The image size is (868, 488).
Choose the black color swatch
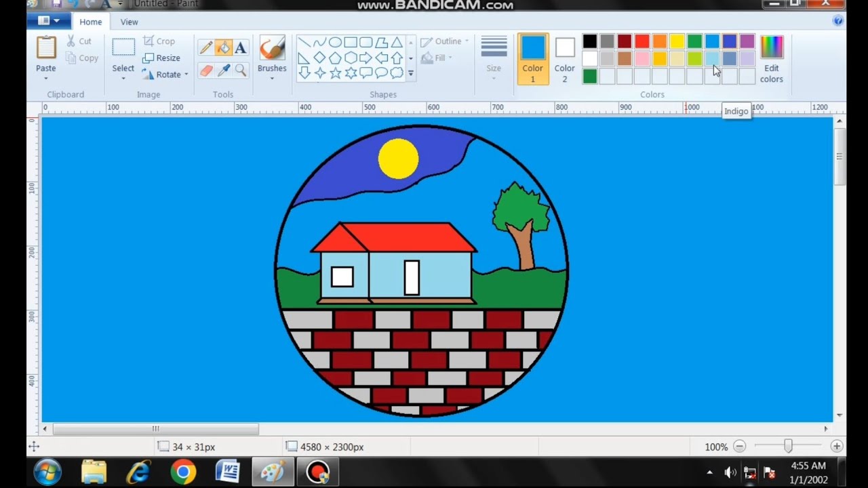[x=590, y=41]
